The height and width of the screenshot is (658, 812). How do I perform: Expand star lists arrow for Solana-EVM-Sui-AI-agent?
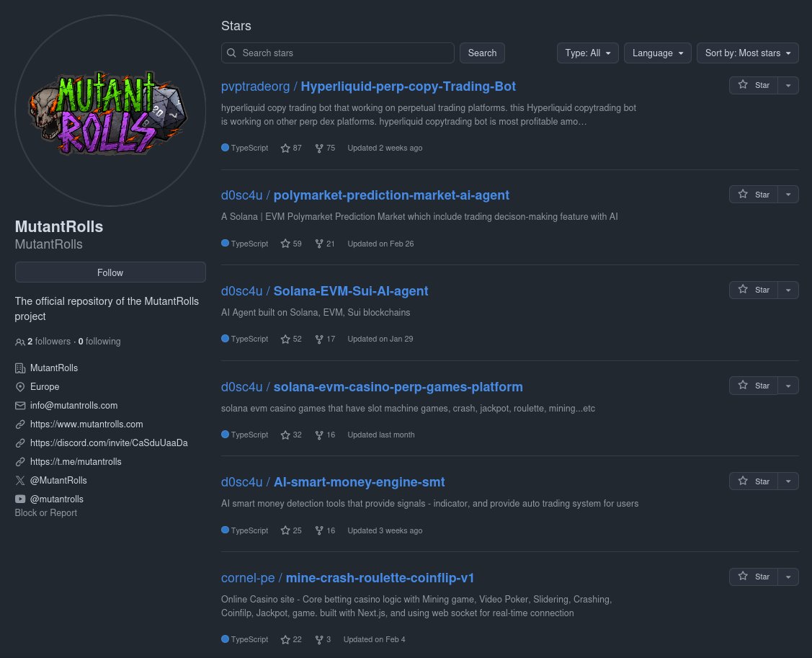click(788, 290)
